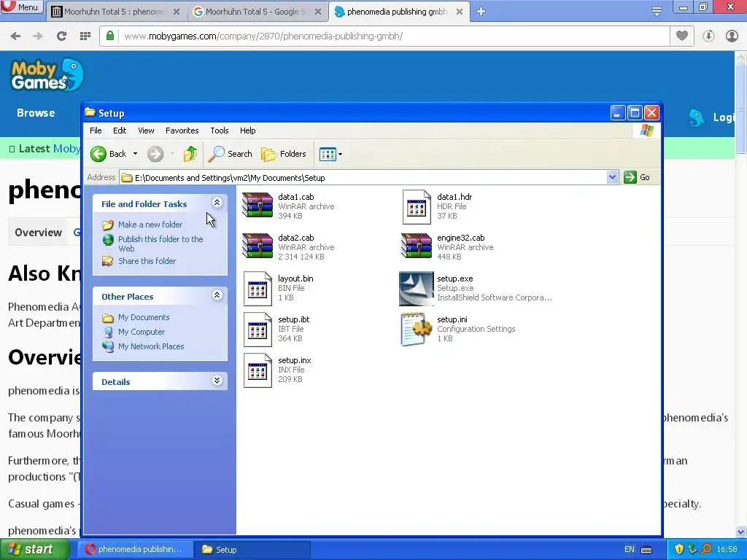Open the Back button history dropdown
The height and width of the screenshot is (560, 747).
coord(135,154)
